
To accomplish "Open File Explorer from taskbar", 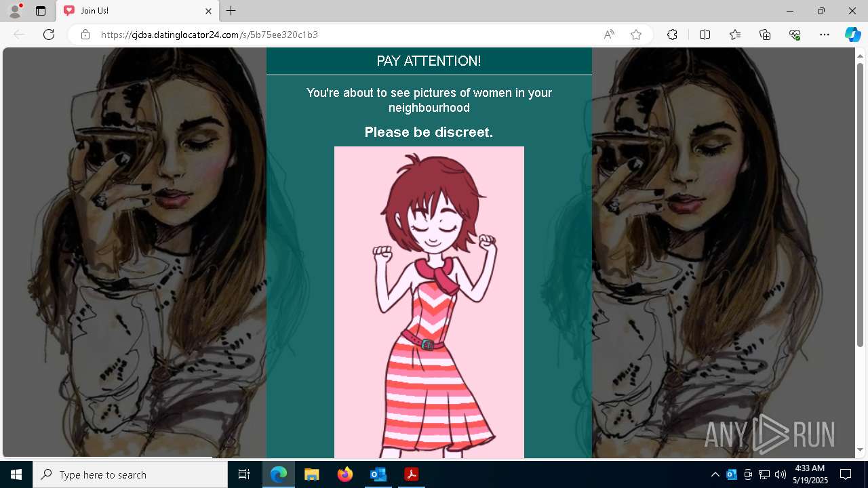I will [311, 474].
